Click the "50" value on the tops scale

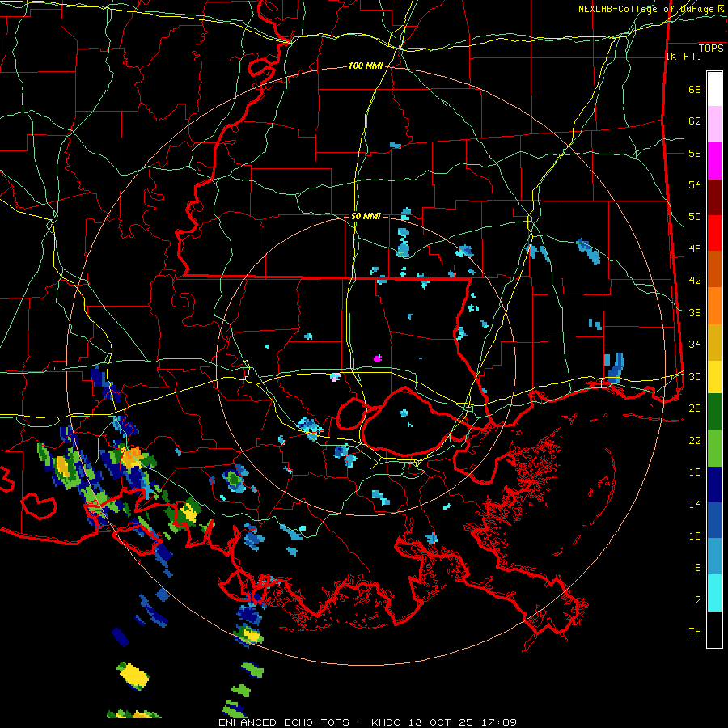(x=695, y=217)
